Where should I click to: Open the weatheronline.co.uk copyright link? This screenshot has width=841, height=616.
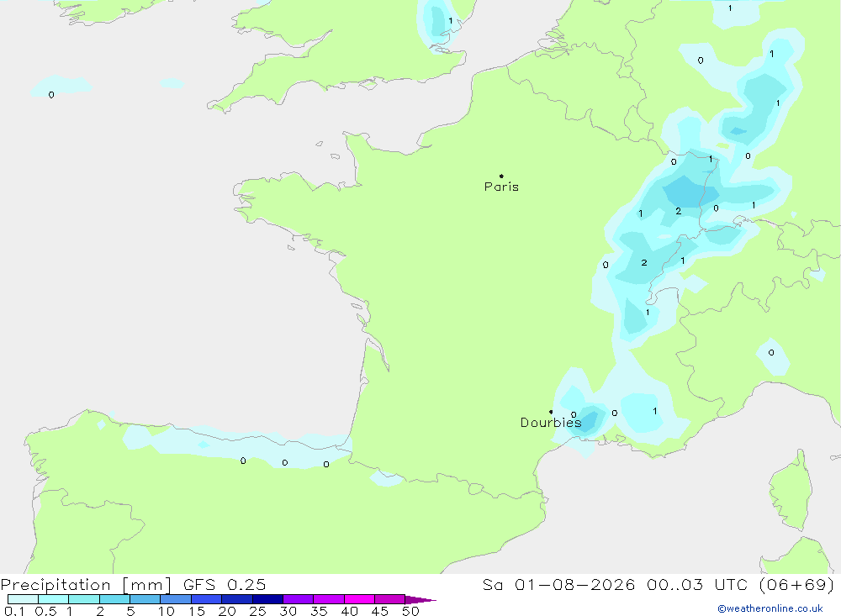click(x=770, y=608)
